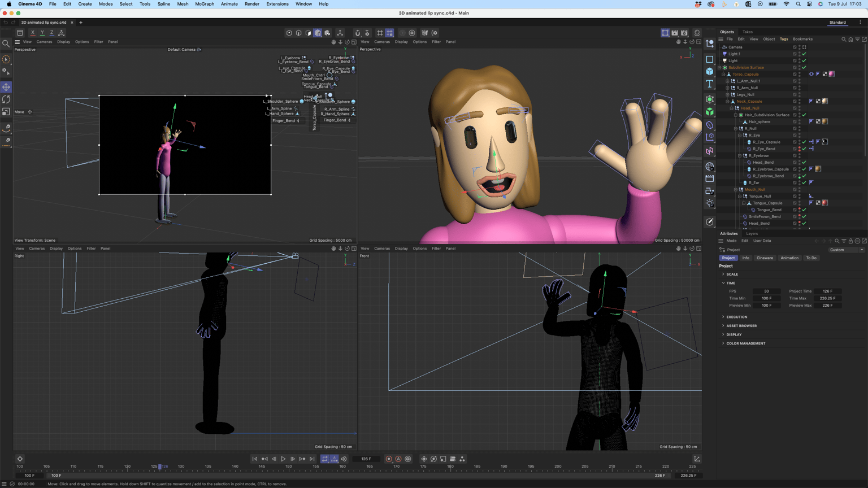The image size is (868, 488).
Task: Collapse the R_Eyebrow tree node
Action: (x=740, y=155)
